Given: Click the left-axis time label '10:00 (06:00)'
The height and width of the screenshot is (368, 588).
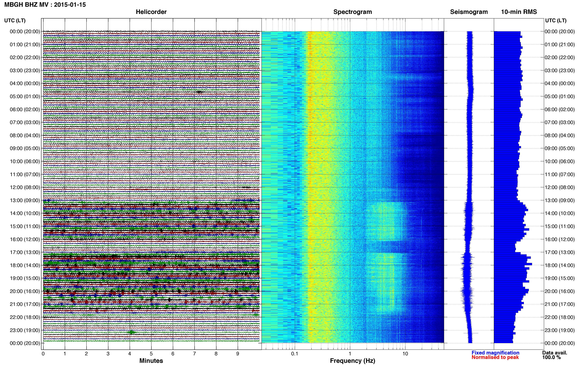Looking at the screenshot, I should 25,161.
